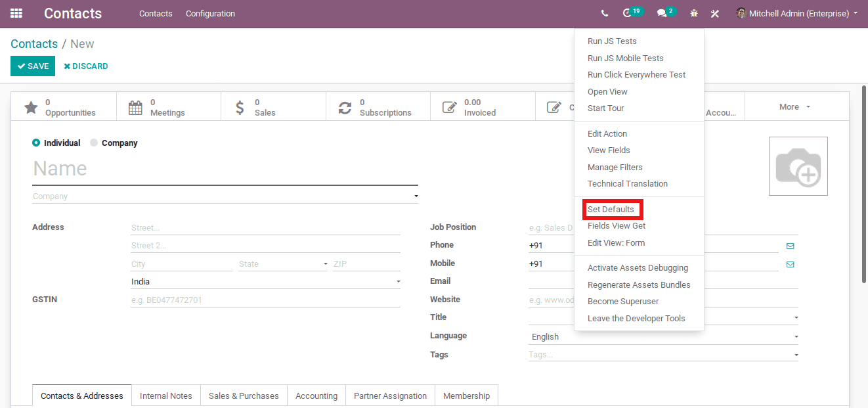Screen dimensions: 868x408
Task: Open the Configuration top menu
Action: (x=210, y=13)
